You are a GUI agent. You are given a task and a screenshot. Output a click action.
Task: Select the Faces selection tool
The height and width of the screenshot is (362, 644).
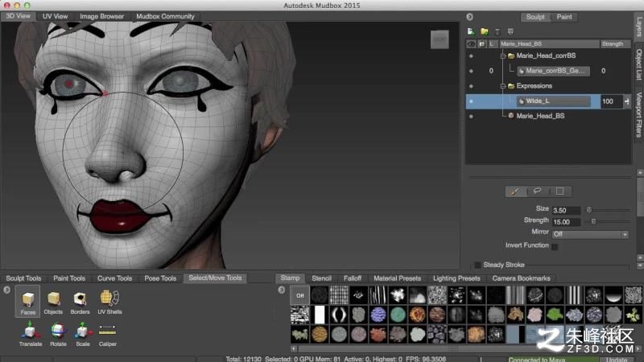[x=28, y=301]
